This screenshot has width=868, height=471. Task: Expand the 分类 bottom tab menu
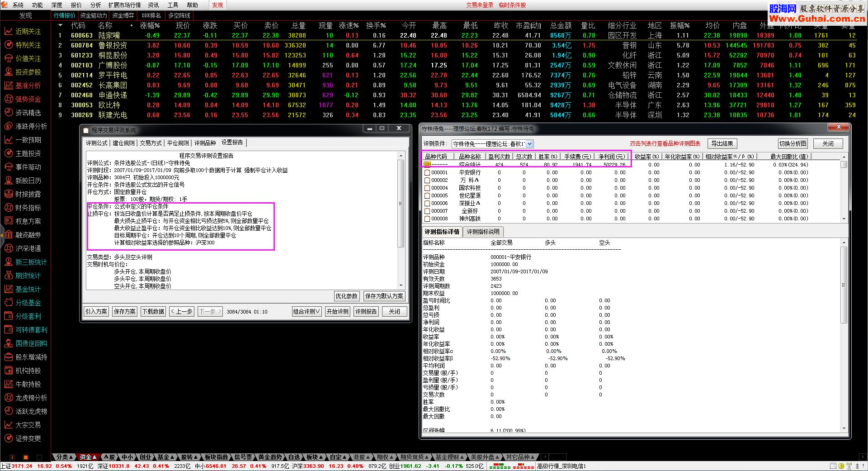(x=64, y=457)
